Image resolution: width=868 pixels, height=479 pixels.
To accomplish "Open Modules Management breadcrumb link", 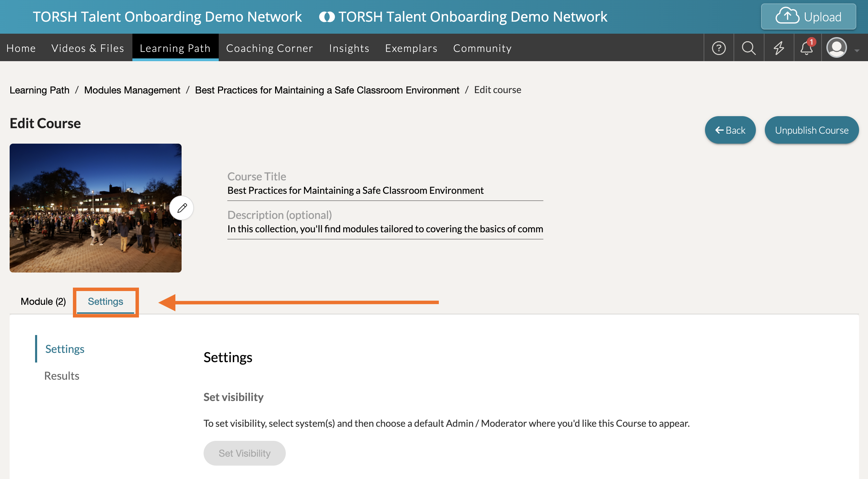I will point(132,90).
